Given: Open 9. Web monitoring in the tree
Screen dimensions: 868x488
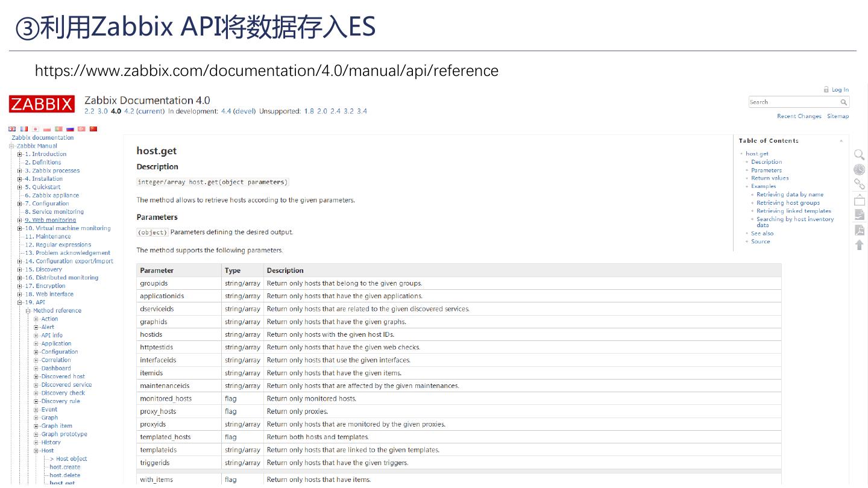Looking at the screenshot, I should coord(51,220).
